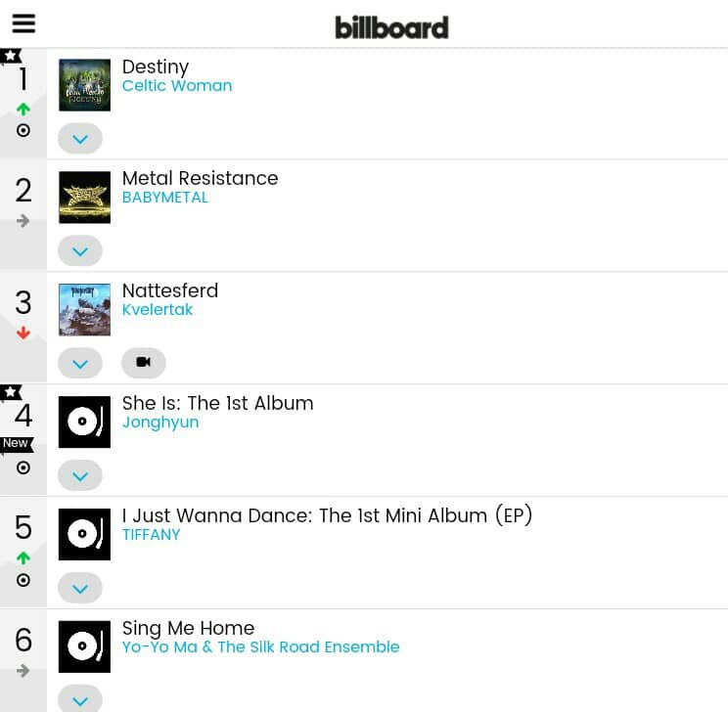The image size is (728, 712).
Task: Click vinyl placeholder icon for Sing Me Home
Action: [84, 646]
